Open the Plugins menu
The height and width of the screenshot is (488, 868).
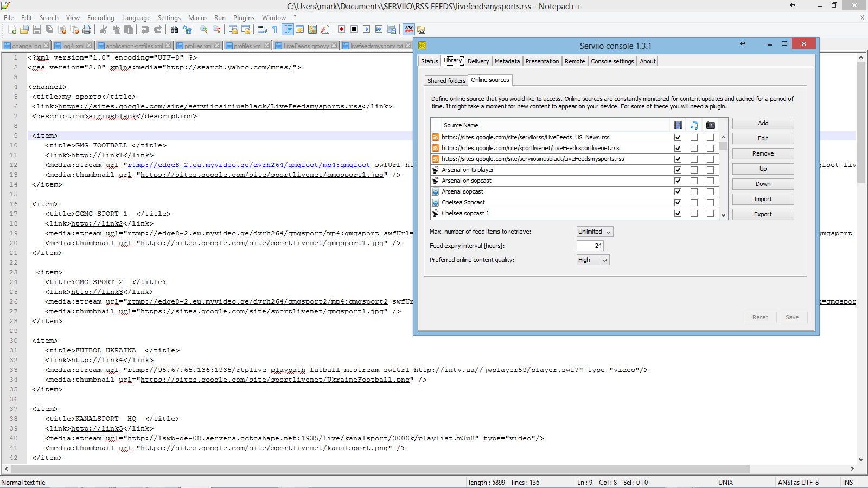pyautogui.click(x=244, y=18)
